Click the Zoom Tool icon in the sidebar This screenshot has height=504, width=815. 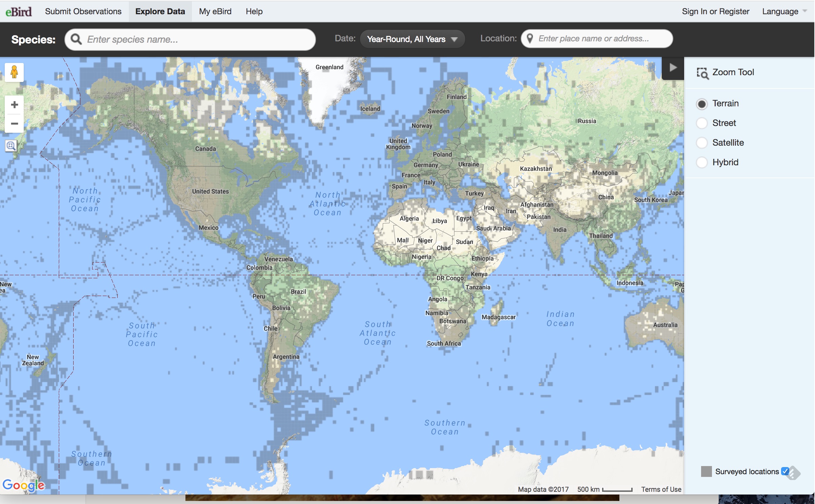pyautogui.click(x=702, y=73)
